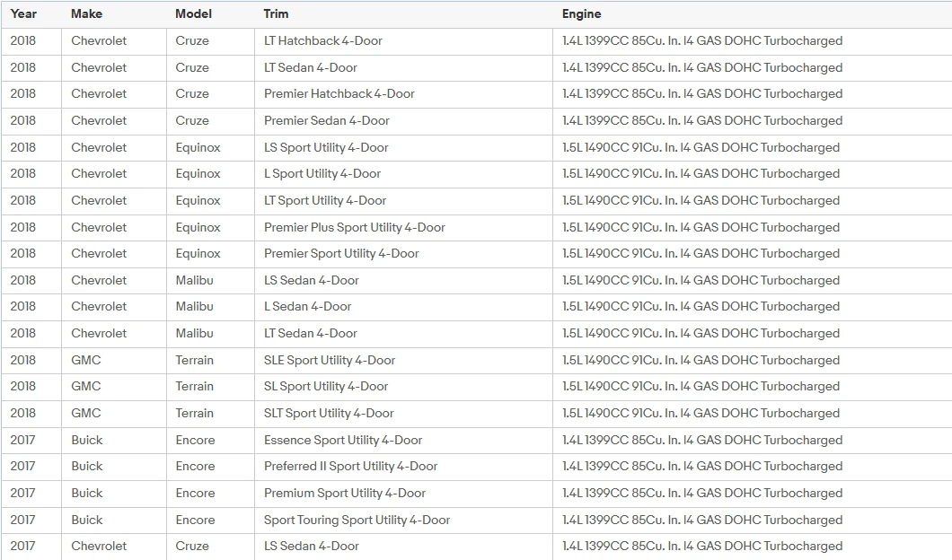Screen dimensions: 952x560
Task: Select the 'L Sedan 4-Door' Malibu trim cell
Action: coord(308,306)
